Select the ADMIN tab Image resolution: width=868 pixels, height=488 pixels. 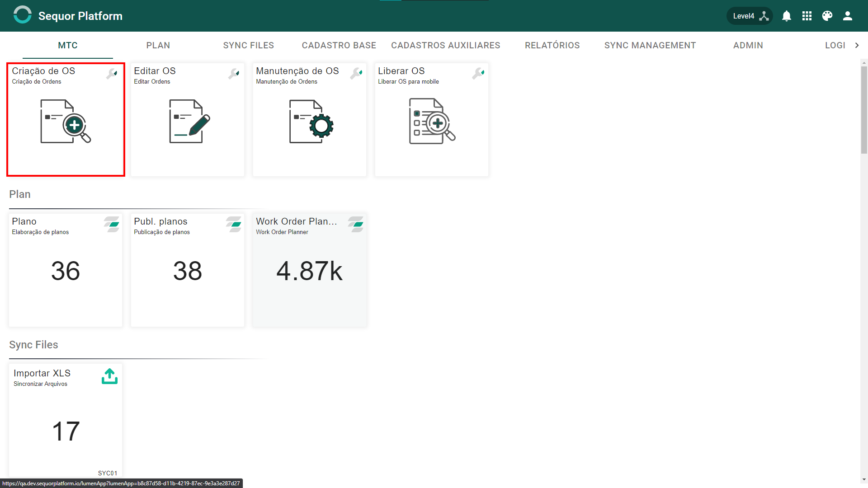pyautogui.click(x=748, y=45)
